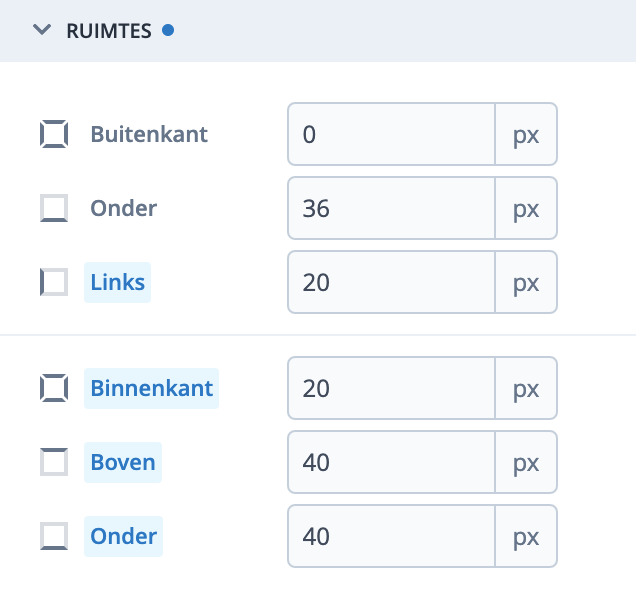
Task: Open the px unit selector for Links
Action: (x=526, y=282)
